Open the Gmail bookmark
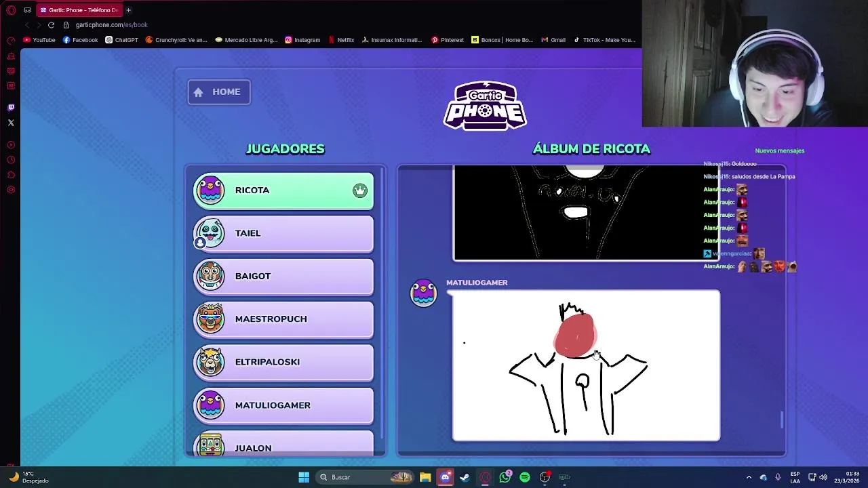Screen dimensions: 868x488 [553, 40]
